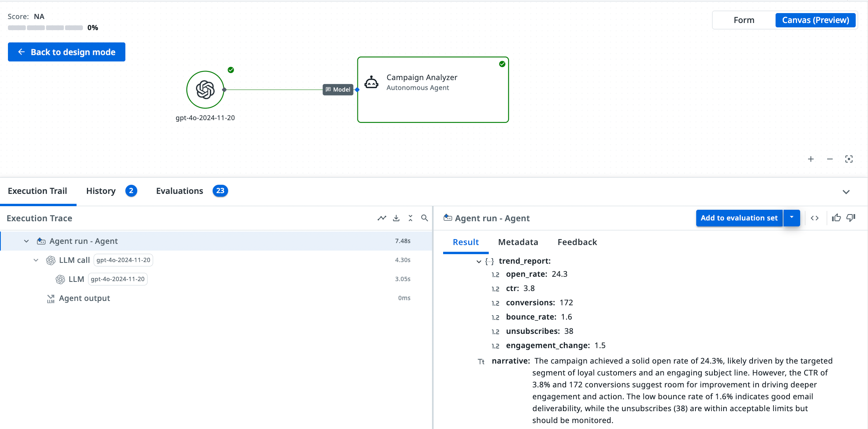Image resolution: width=868 pixels, height=429 pixels.
Task: Give thumbs down feedback on agent run
Action: tap(851, 218)
